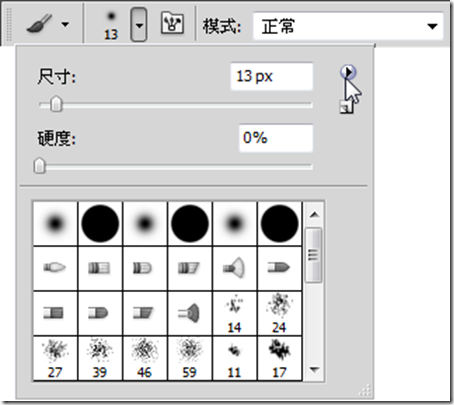This screenshot has height=405, width=454.
Task: Collapse the brush preset picker dropdown button
Action: [139, 25]
